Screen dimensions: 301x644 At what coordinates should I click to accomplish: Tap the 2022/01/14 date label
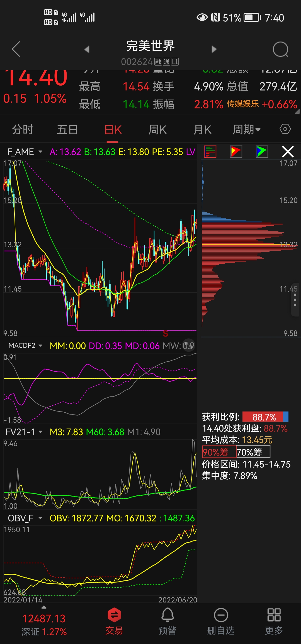coord(23,600)
